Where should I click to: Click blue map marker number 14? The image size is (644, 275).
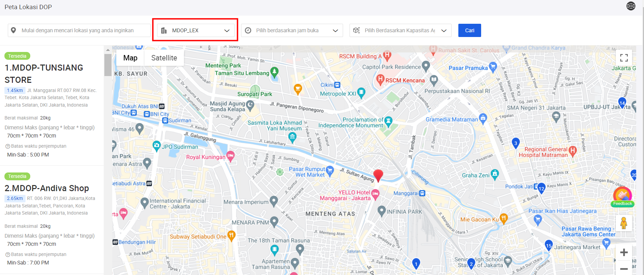tap(622, 103)
